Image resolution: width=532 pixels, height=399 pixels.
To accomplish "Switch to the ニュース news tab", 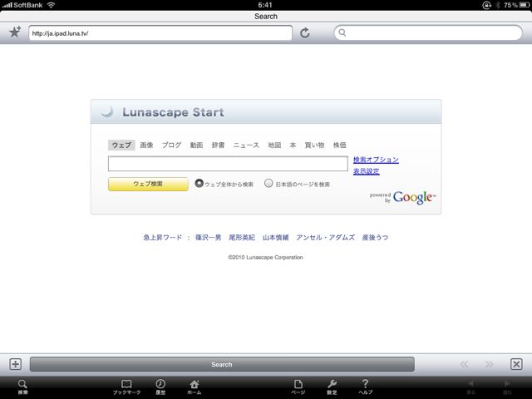I will pyautogui.click(x=246, y=145).
